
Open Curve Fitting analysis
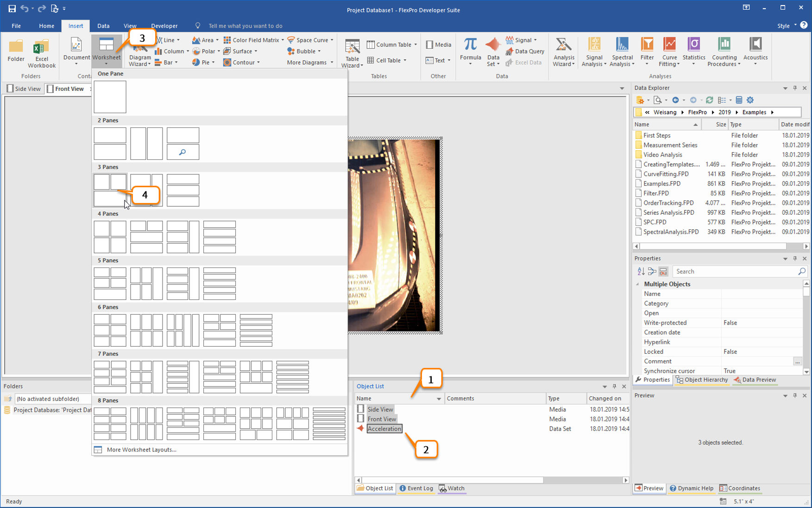pos(669,51)
